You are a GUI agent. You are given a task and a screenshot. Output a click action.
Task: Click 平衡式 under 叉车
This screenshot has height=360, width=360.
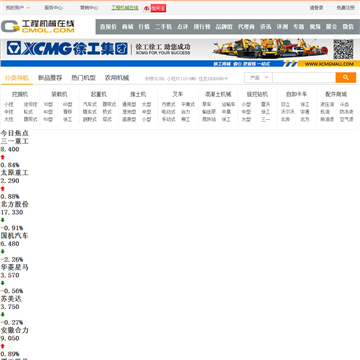(188, 104)
